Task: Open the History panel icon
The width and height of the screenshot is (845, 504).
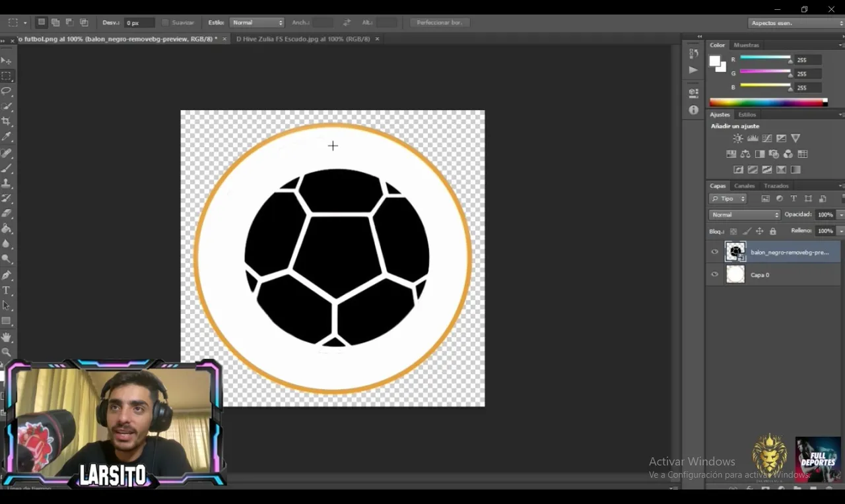Action: coord(693,53)
